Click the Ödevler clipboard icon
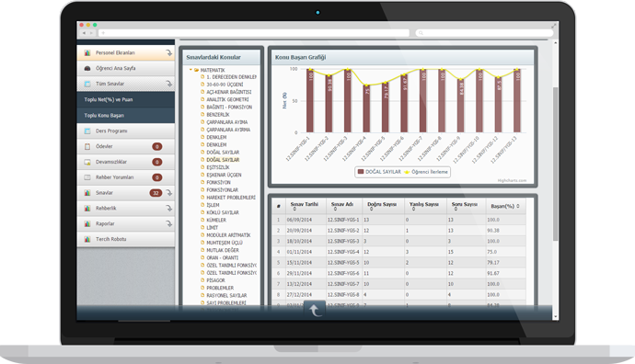 tap(87, 146)
